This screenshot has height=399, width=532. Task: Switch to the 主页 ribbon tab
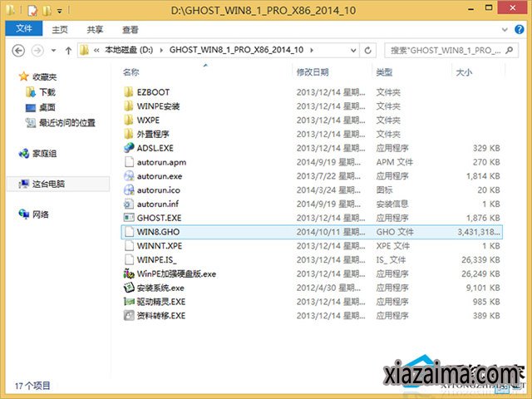[x=60, y=30]
